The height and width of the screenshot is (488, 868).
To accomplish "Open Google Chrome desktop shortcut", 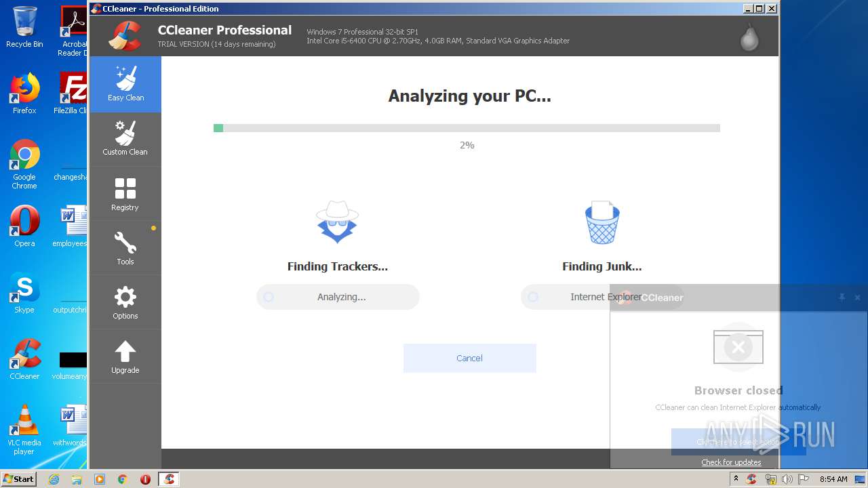I will 24,164.
